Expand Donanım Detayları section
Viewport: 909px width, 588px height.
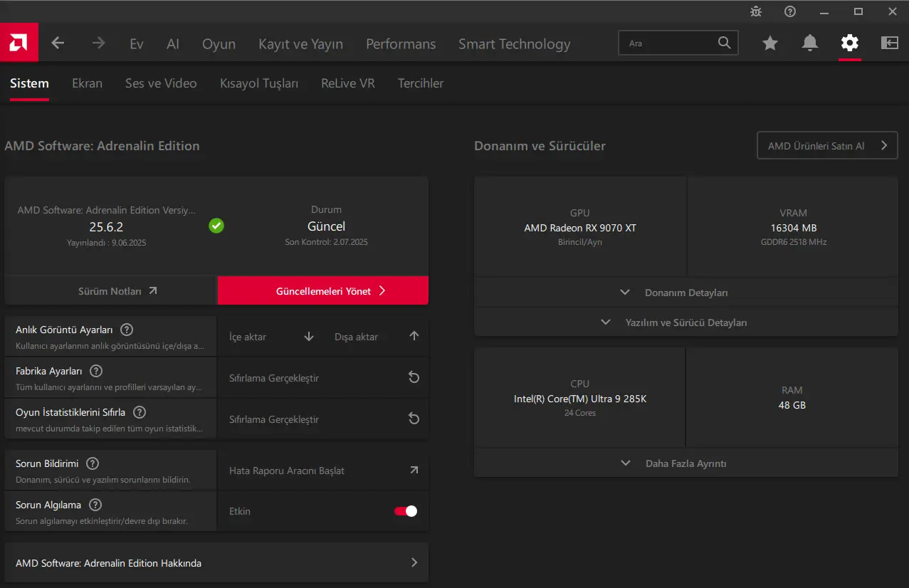point(686,293)
